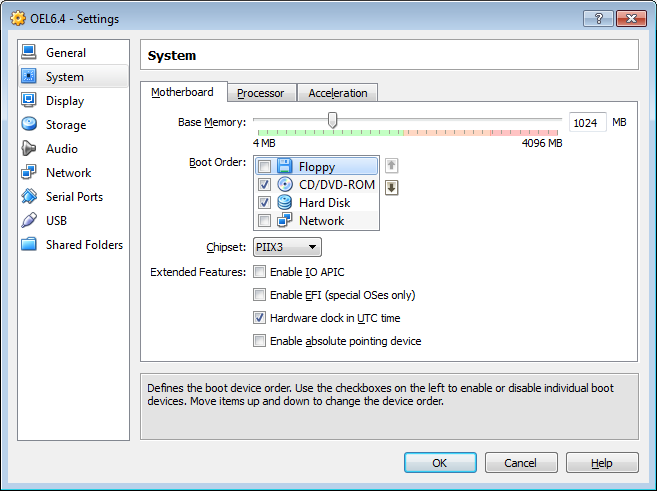657x491 pixels.
Task: Enable Floppy boot device checkbox
Action: pos(264,167)
